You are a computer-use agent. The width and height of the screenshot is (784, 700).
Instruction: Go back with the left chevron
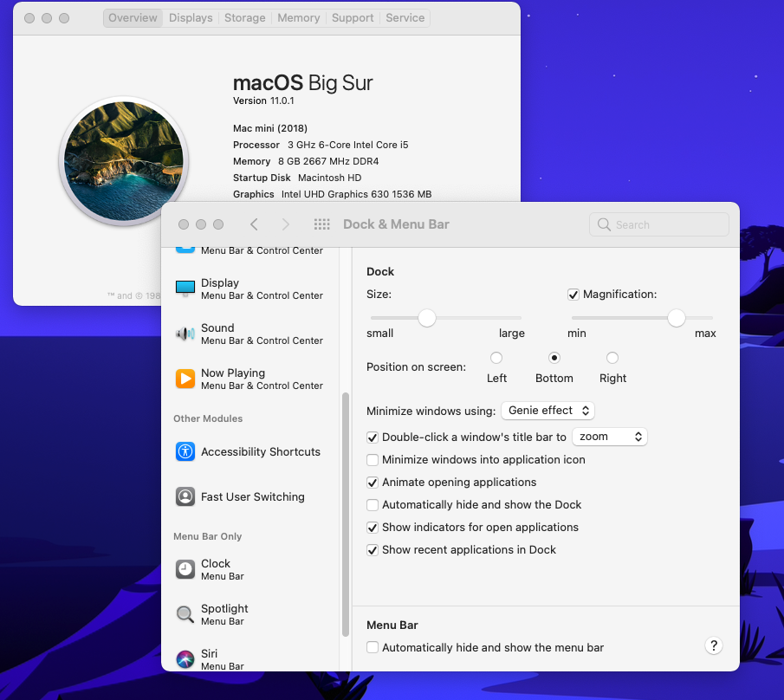pos(254,224)
